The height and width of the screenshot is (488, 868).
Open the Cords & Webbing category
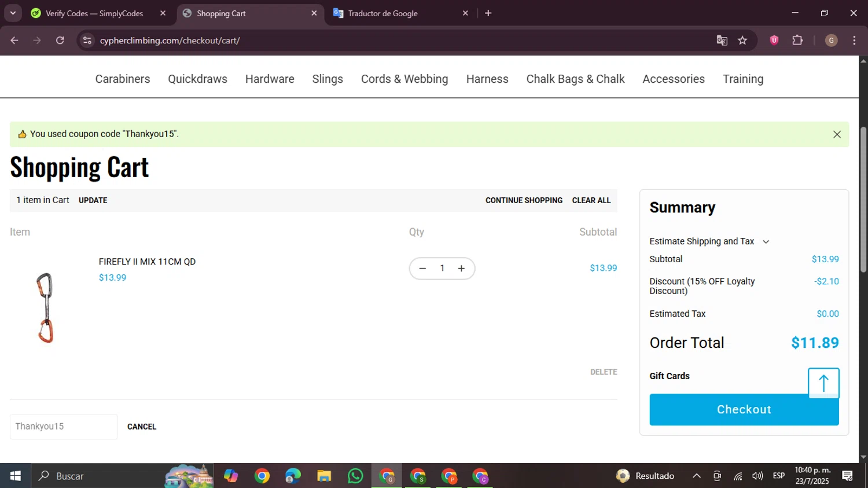(404, 79)
